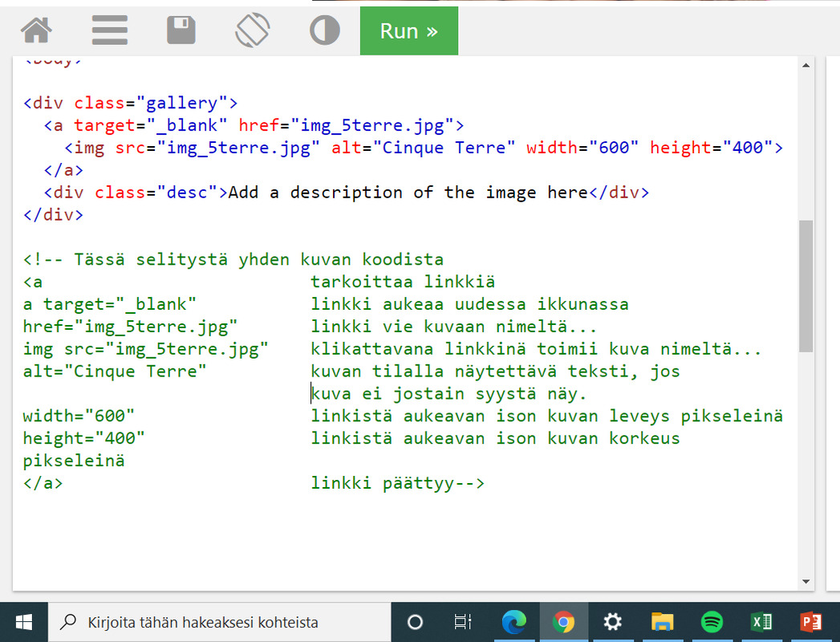The image size is (840, 642).
Task: Toggle dark mode contrast icon
Action: pos(324,30)
